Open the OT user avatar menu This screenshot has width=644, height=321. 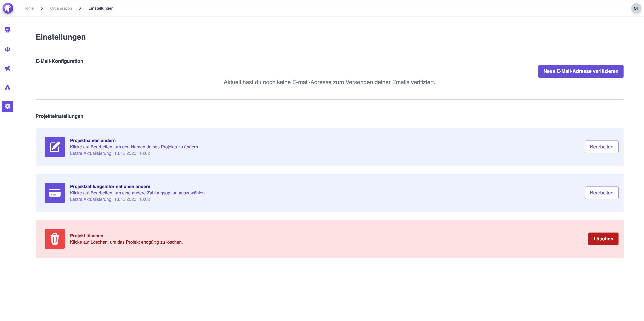[x=636, y=8]
